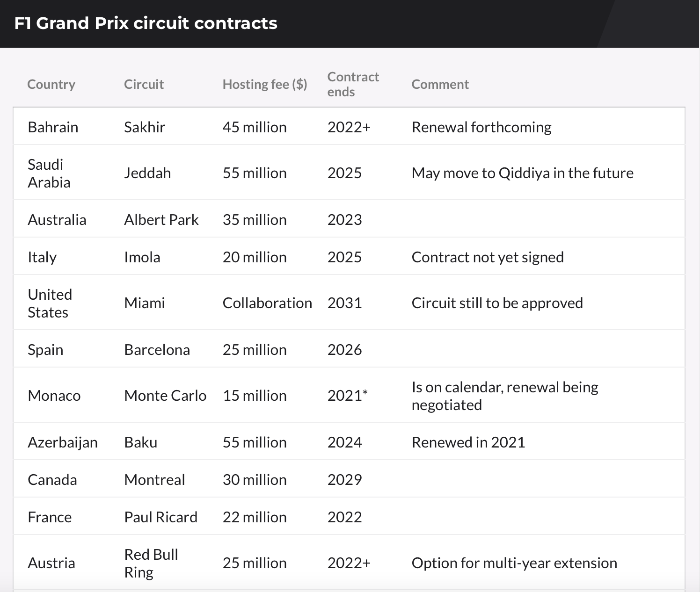Viewport: 700px width, 592px height.
Task: Click the Monte Carlo circuit cell
Action: click(x=165, y=396)
